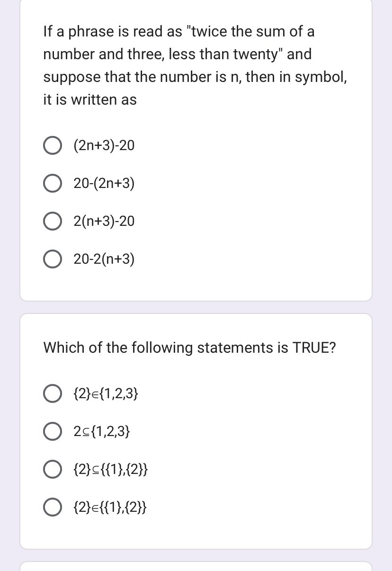Click the option label 2⊆{1,2,3}
392x571 pixels.
click(101, 431)
